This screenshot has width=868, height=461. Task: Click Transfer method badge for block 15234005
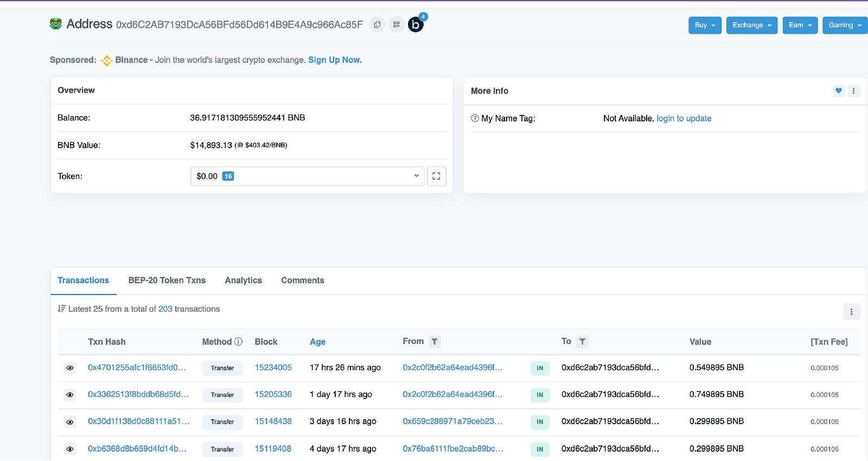pos(222,368)
